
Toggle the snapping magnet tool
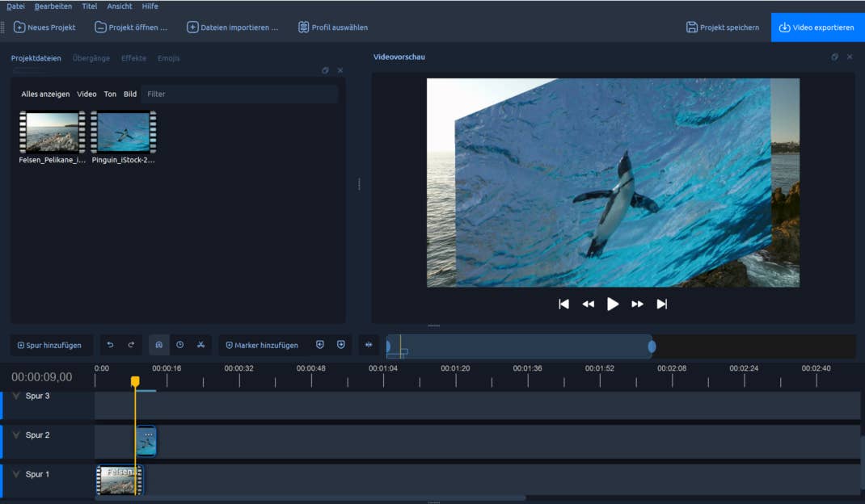tap(158, 344)
